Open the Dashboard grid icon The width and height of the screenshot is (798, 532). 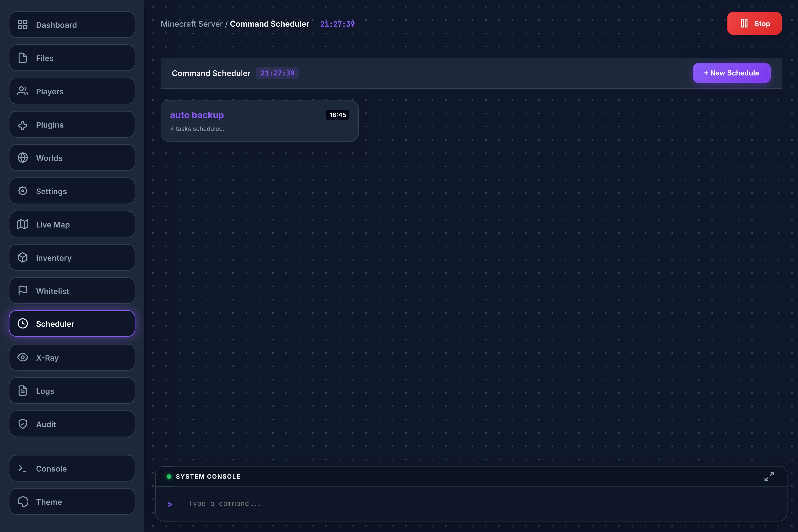[22, 24]
